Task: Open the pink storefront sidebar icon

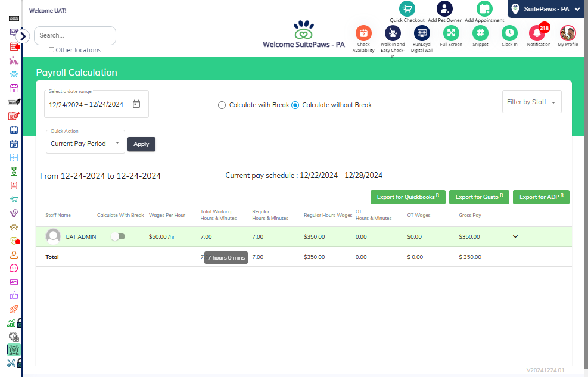Action: 14,88
